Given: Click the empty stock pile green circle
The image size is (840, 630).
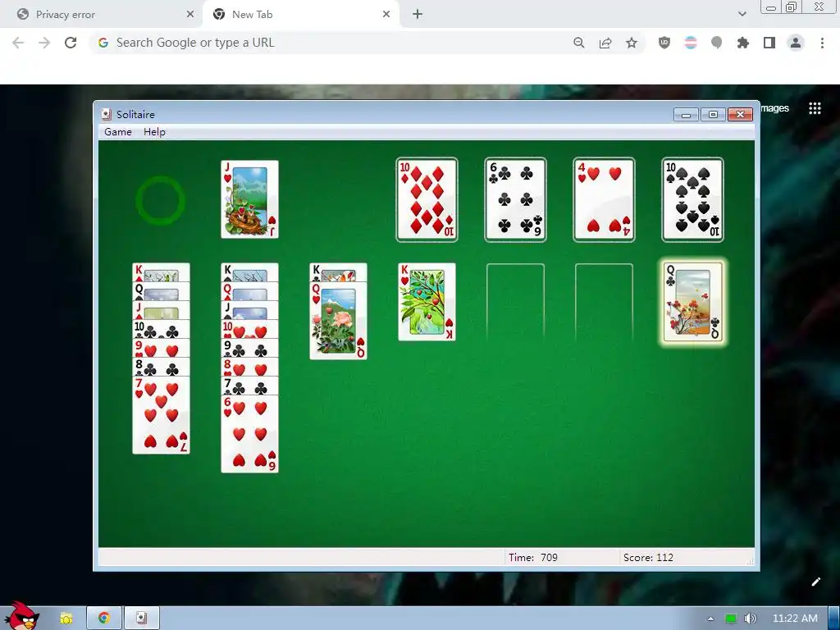Looking at the screenshot, I should (x=161, y=200).
